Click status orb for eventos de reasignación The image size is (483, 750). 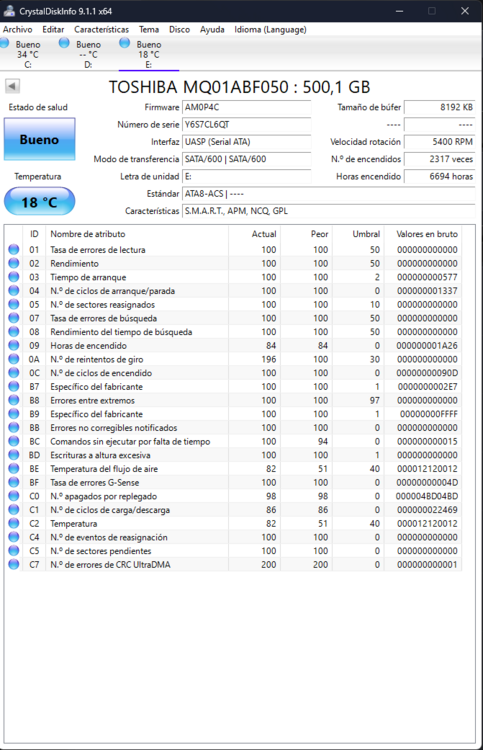pyautogui.click(x=14, y=537)
